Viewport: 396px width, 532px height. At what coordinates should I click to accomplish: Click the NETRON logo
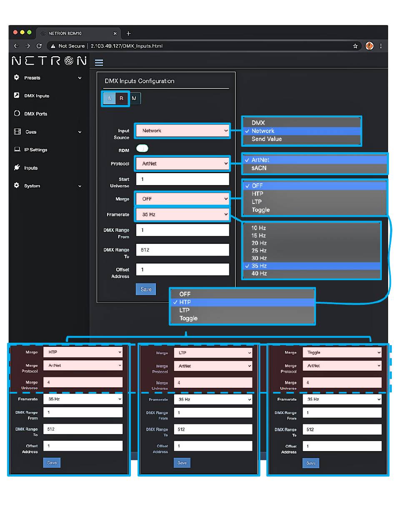(x=49, y=61)
